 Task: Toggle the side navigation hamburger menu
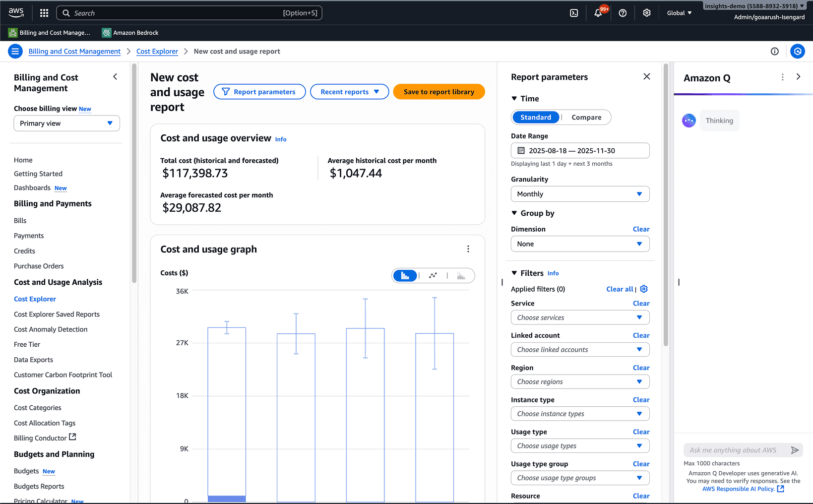click(15, 51)
